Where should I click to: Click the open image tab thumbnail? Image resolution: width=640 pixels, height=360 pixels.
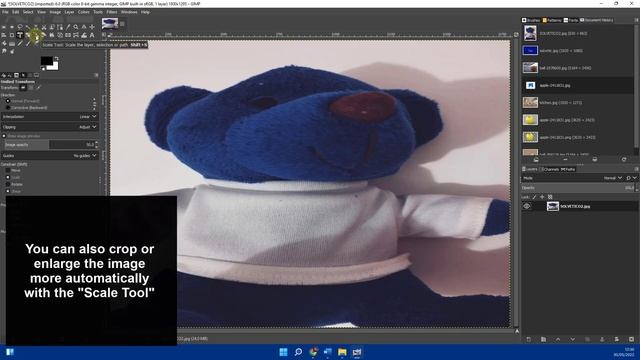click(110, 23)
